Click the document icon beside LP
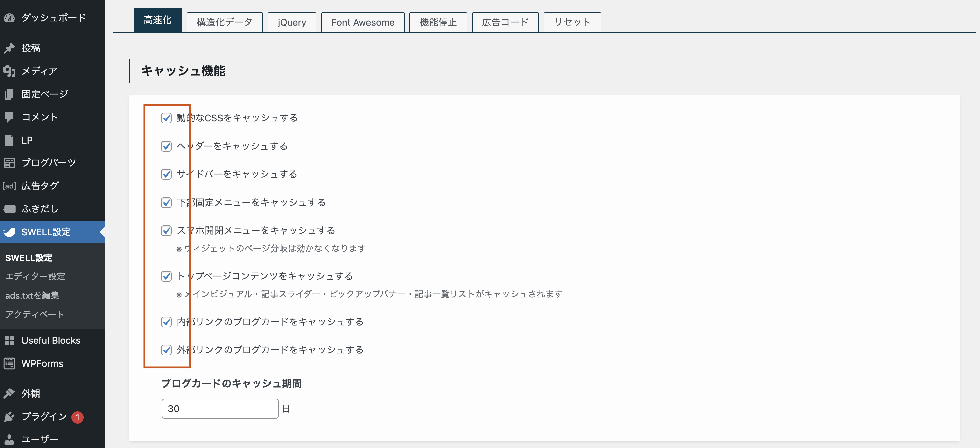Viewport: 980px width, 448px height. [9, 140]
